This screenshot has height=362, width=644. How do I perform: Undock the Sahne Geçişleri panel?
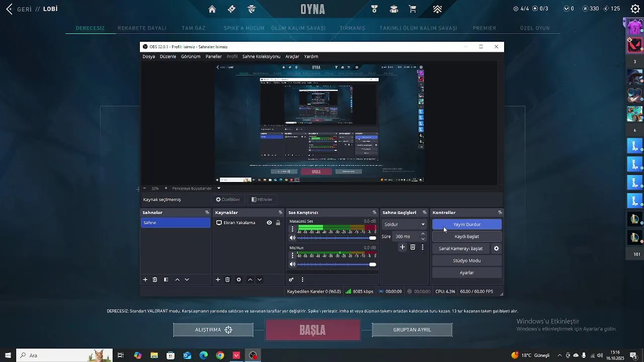425,213
